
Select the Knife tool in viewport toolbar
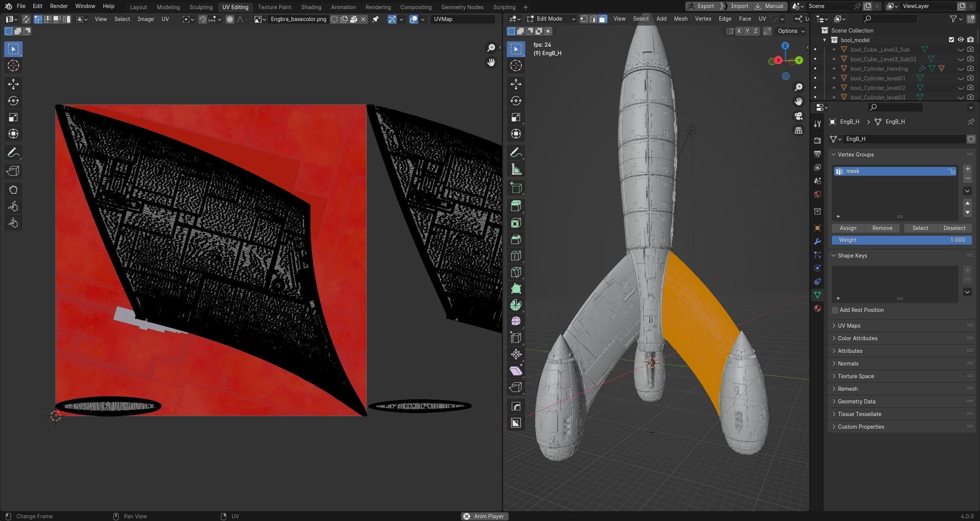click(x=516, y=272)
